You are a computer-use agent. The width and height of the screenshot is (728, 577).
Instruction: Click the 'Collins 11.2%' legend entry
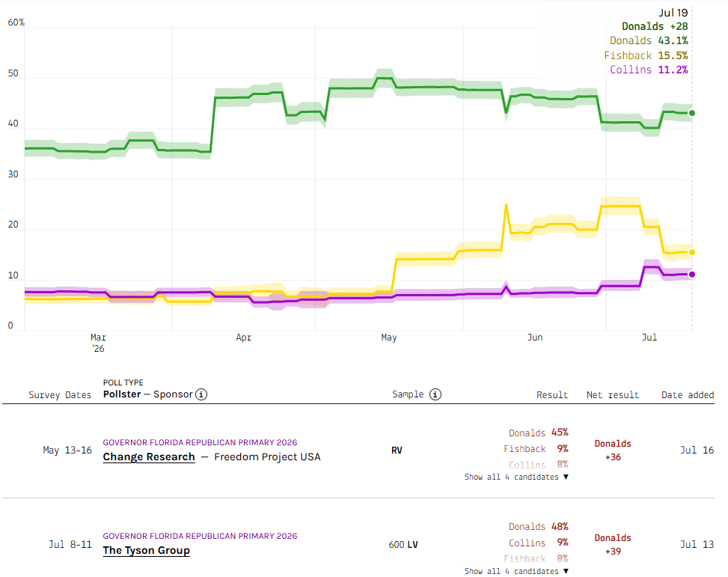pos(649,70)
